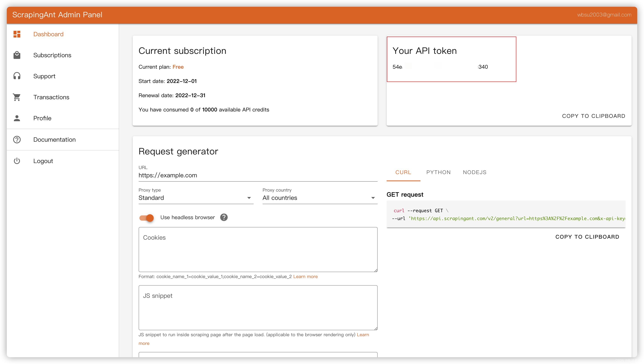Viewport: 644px width, 364px height.
Task: Click the ScrapingAnt Admin Panel title
Action: [x=57, y=15]
